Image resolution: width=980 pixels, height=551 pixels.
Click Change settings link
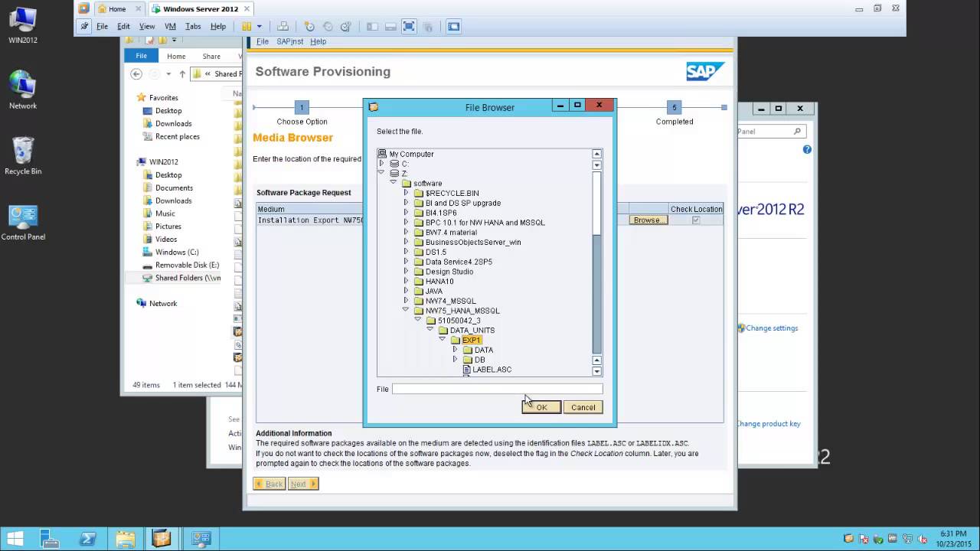(772, 328)
